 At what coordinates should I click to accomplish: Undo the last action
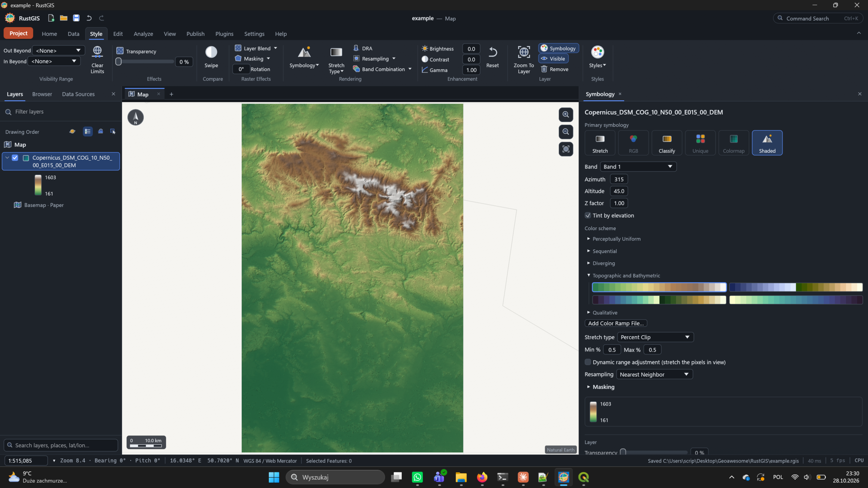[x=89, y=18]
